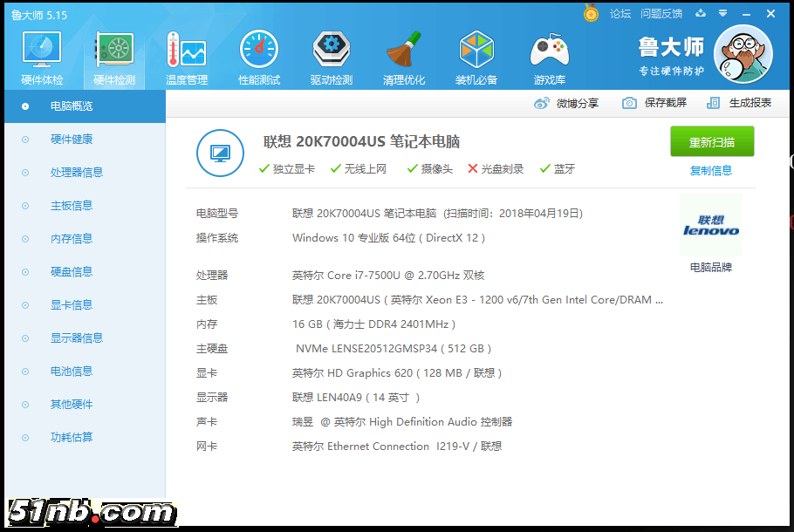Viewport: 794px width, 532px height.
Task: Select the 温度管理 temperature management tool
Action: click(x=187, y=56)
